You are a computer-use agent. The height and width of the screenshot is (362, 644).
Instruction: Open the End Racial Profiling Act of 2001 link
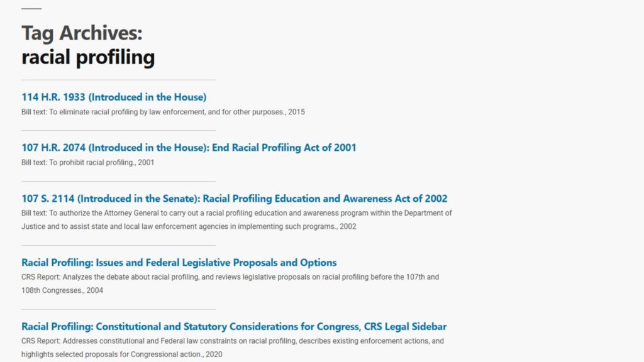189,148
